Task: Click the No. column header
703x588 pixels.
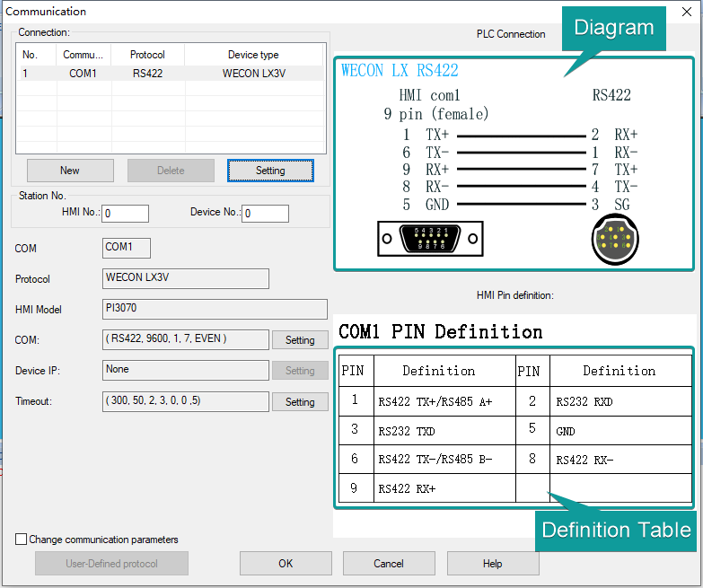Action: [x=31, y=55]
